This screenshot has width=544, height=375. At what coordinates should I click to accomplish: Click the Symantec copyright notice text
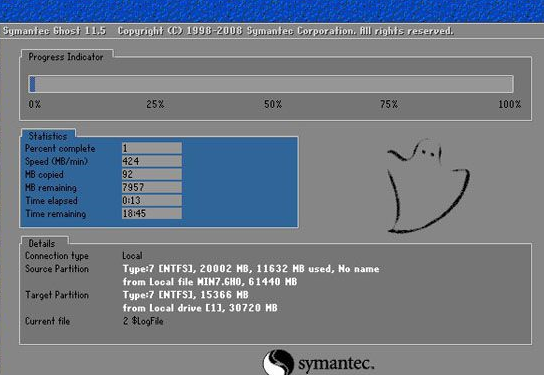pos(286,31)
